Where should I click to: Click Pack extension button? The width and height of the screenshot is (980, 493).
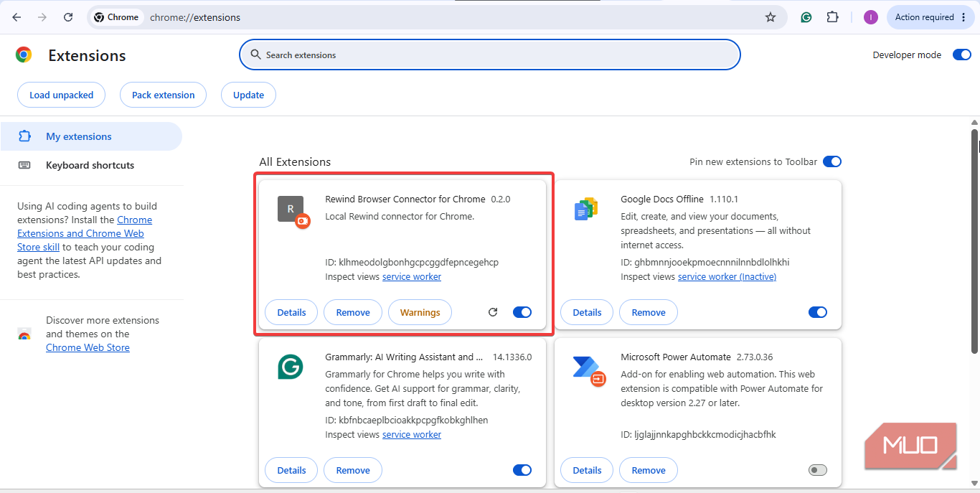click(163, 95)
